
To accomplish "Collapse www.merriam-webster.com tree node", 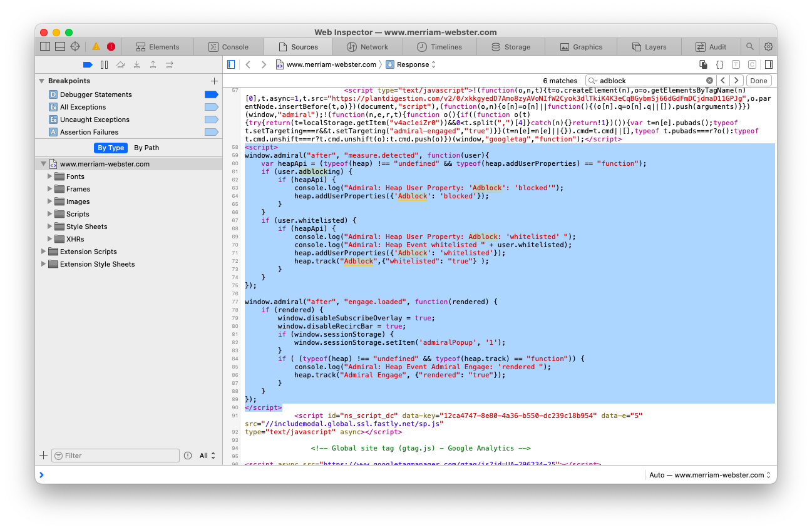I will 43,164.
